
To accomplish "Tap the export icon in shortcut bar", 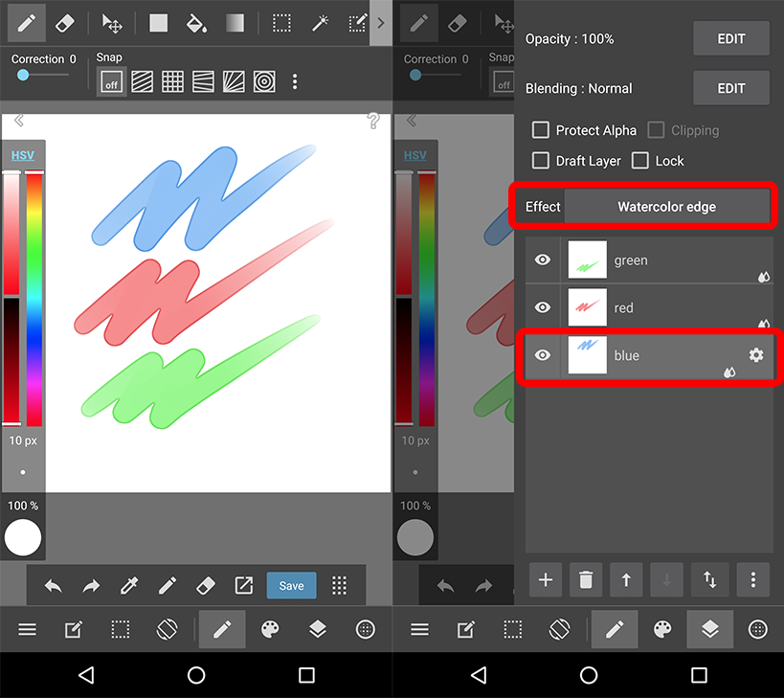I will tap(243, 586).
